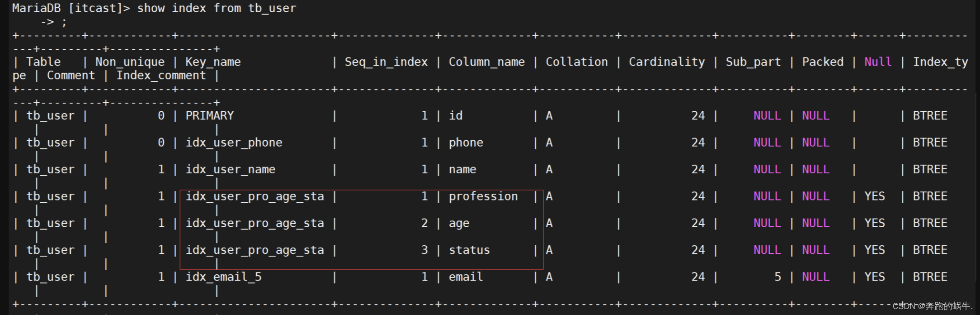
Task: Click the 'PRIMARY' key name
Action: coord(210,116)
